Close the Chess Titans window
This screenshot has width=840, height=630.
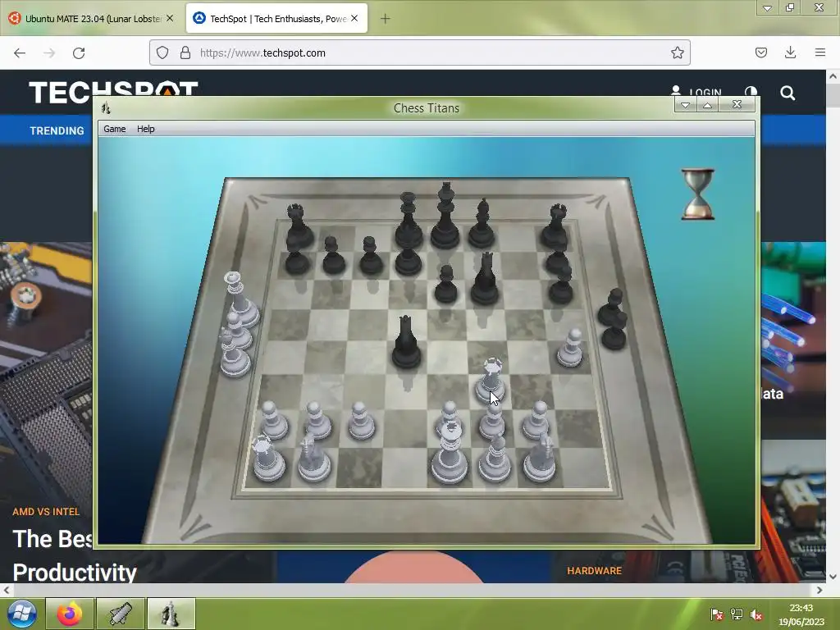737,104
